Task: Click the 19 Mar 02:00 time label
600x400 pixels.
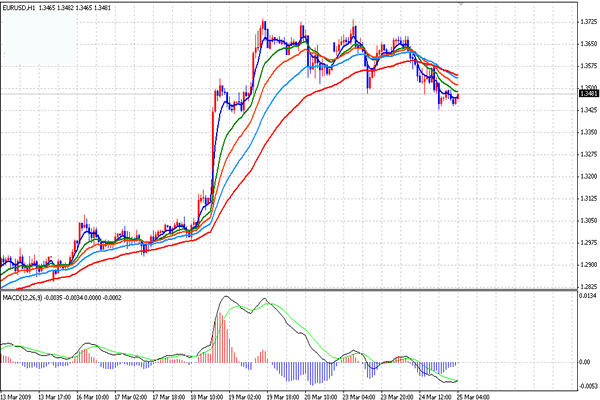Action: [x=245, y=397]
